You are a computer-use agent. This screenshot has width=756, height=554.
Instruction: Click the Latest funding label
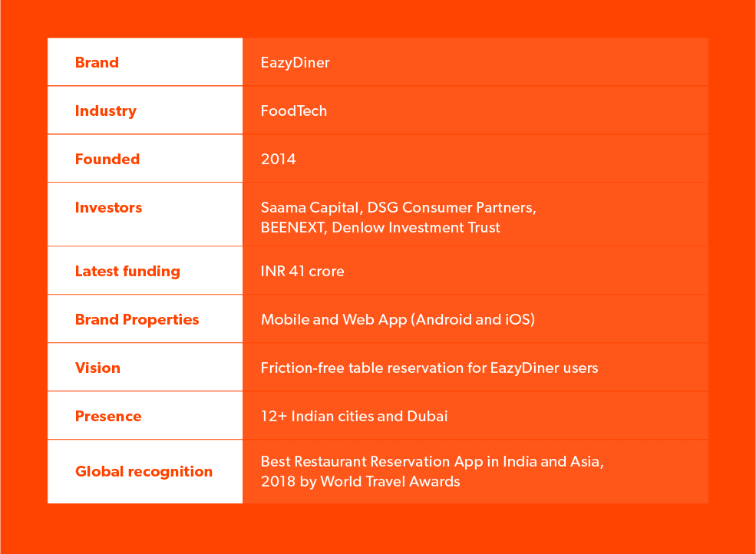click(x=127, y=271)
